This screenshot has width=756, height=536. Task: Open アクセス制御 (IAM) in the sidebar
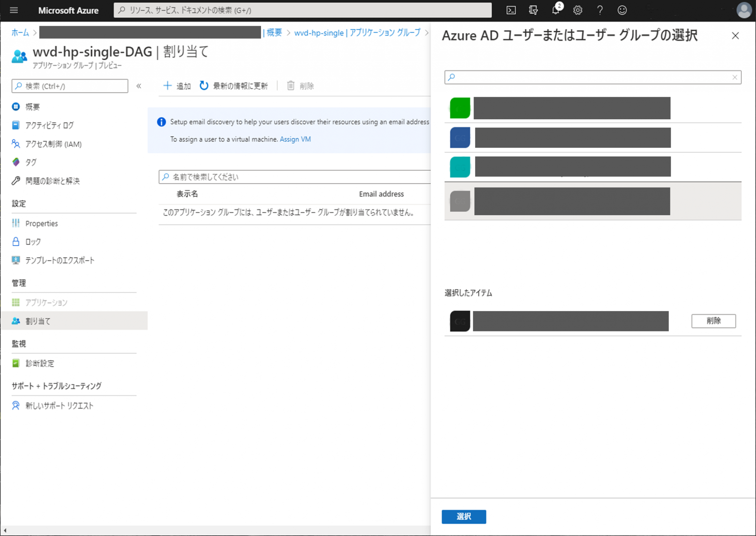53,144
